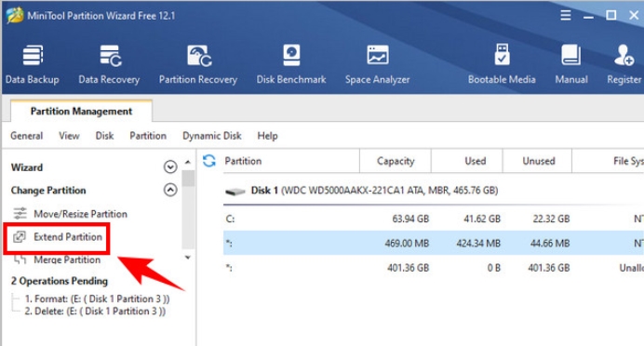Screen dimensions: 644x346
Task: Sort by the Unused column header
Action: 538,161
